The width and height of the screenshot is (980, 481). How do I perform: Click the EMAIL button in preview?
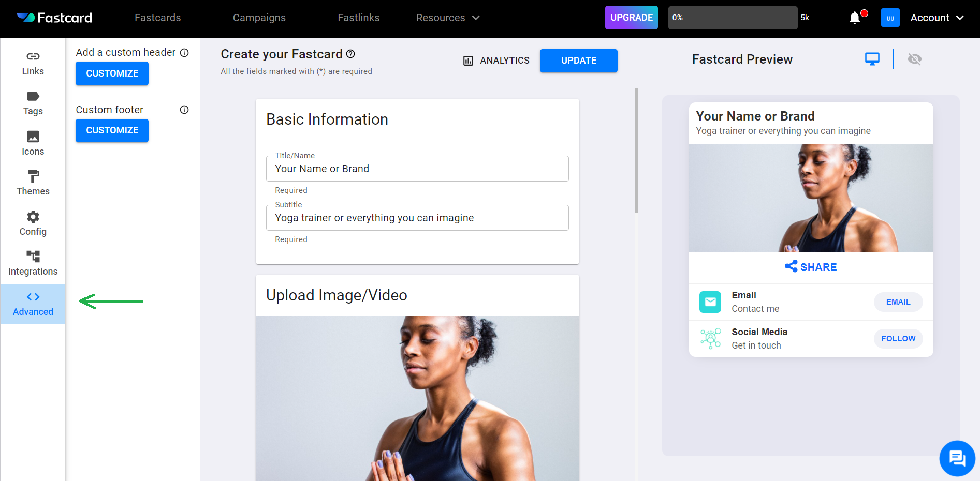(898, 302)
